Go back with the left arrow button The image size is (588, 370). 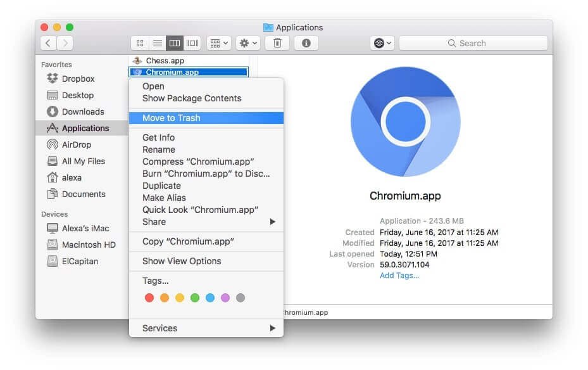[48, 43]
